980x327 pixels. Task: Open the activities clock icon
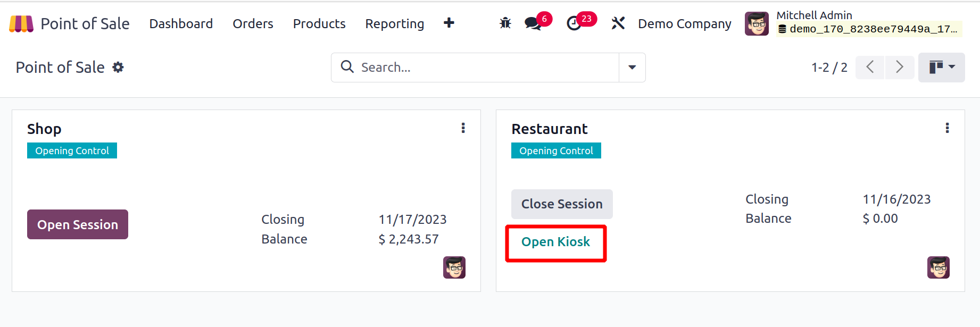click(x=574, y=23)
